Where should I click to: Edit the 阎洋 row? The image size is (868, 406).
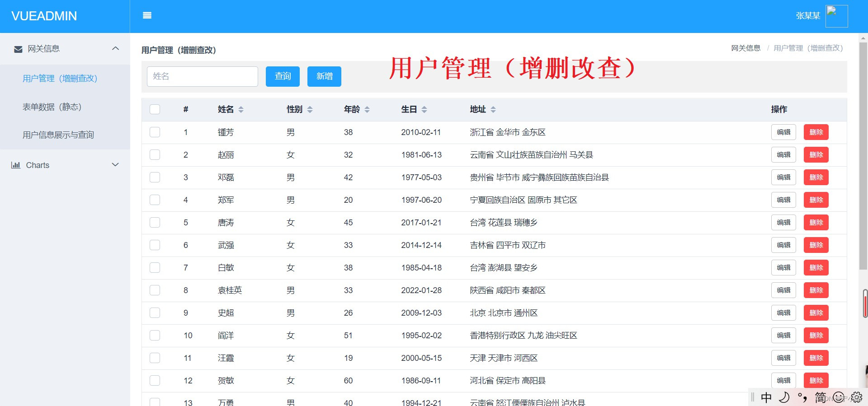tap(783, 335)
